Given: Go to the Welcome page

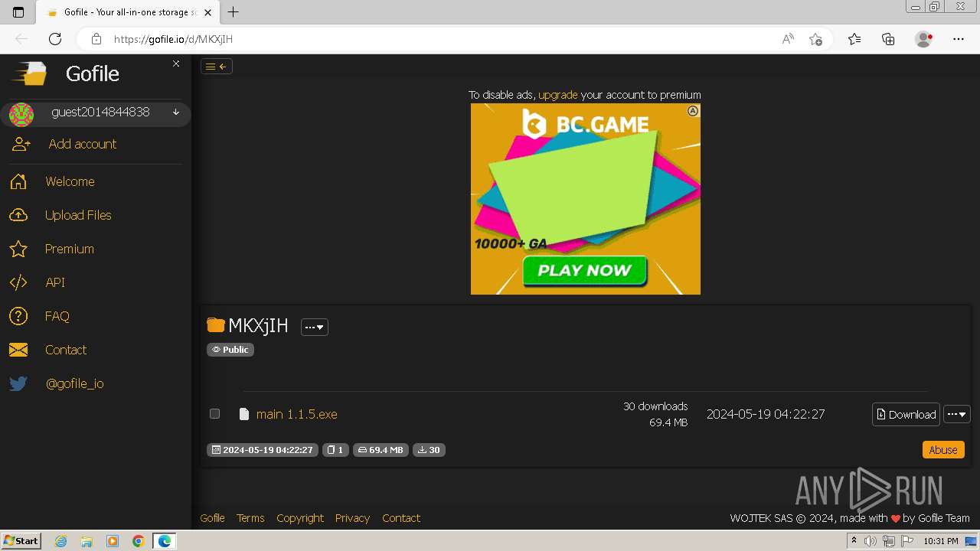Looking at the screenshot, I should (70, 181).
